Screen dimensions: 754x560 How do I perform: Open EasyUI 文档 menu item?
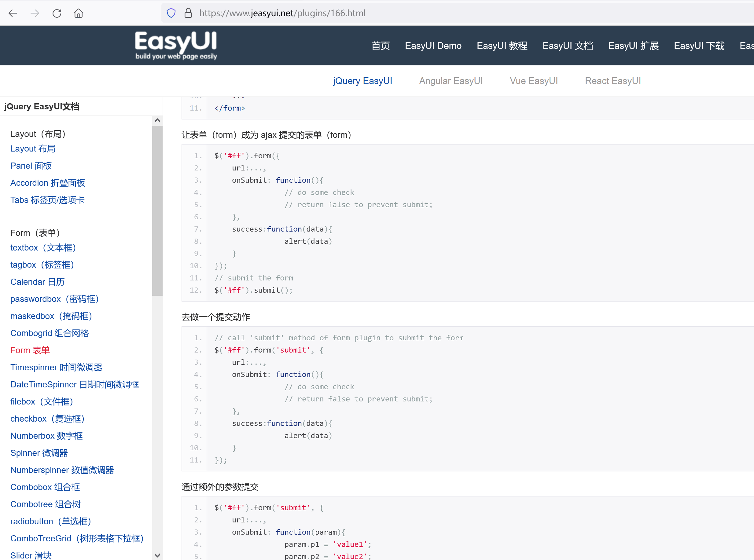pos(568,46)
